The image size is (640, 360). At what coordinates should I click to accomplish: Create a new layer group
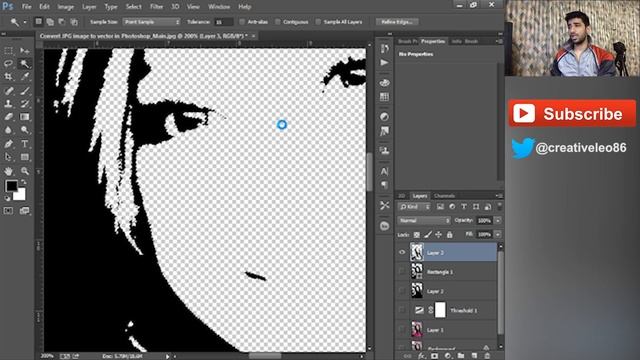coord(461,356)
